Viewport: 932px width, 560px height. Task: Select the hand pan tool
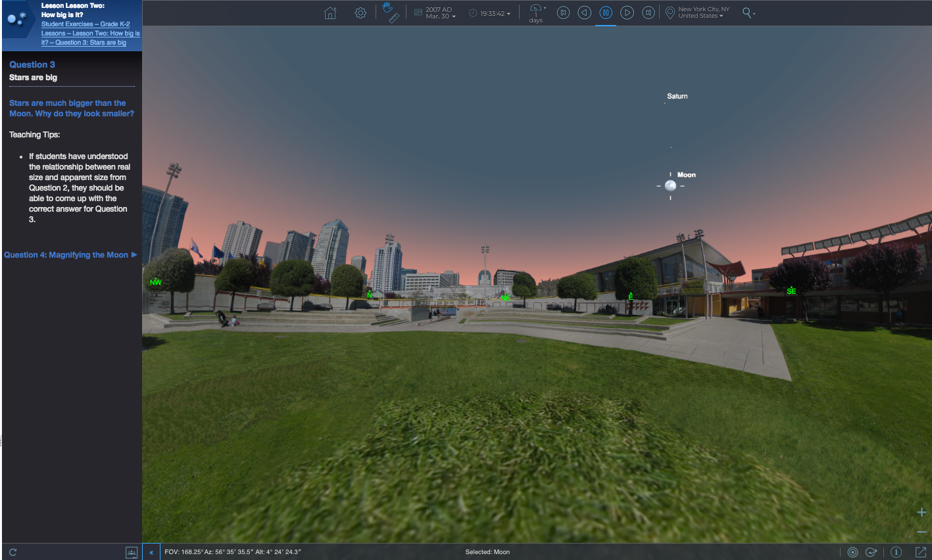[x=387, y=7]
